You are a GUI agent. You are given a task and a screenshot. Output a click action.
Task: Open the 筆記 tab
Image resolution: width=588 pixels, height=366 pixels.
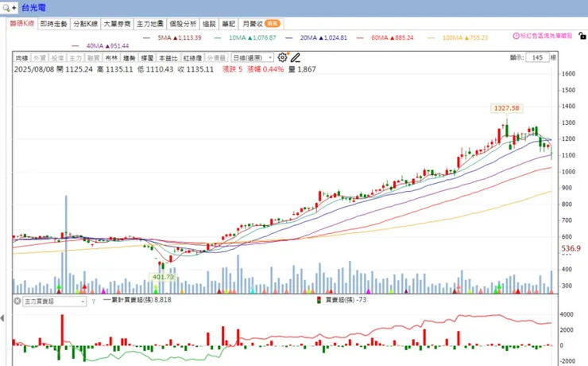click(x=228, y=24)
